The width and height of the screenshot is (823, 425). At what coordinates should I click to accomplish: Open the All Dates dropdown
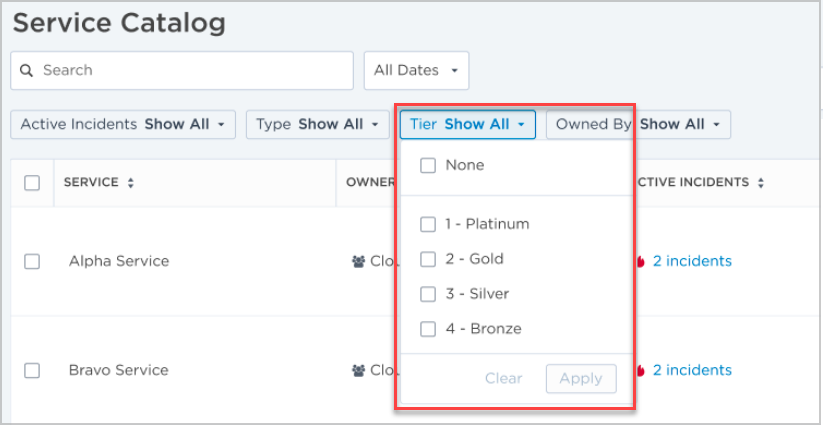tap(416, 70)
